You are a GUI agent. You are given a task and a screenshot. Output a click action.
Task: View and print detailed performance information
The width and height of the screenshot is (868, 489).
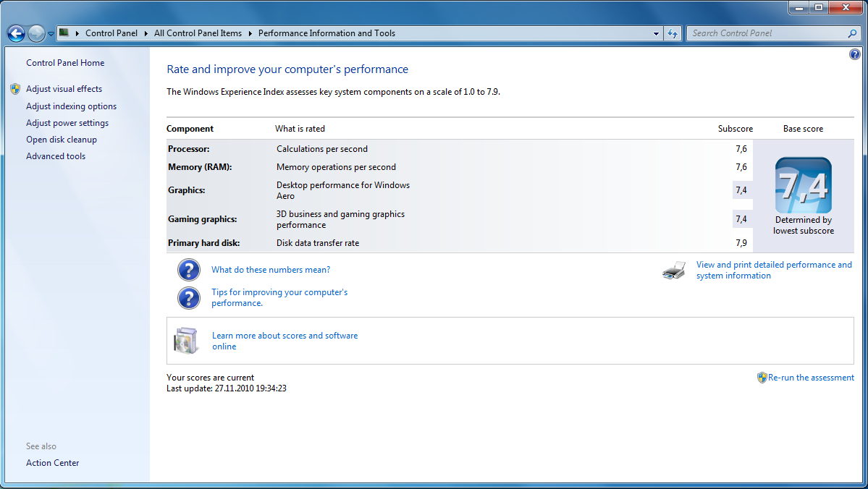tap(774, 271)
